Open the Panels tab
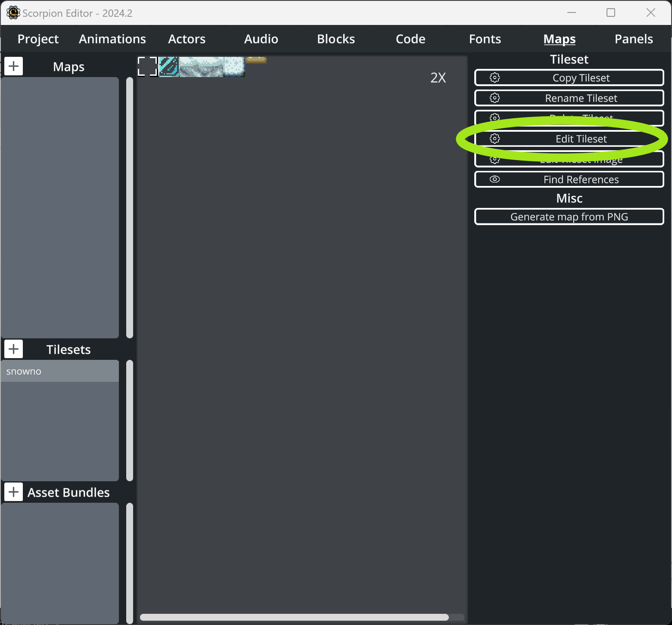Viewport: 672px width, 625px height. (x=634, y=39)
